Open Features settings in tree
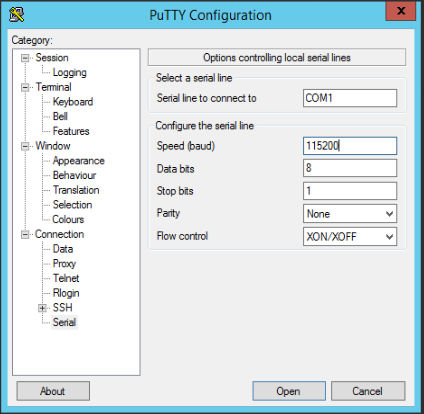This screenshot has width=424, height=414. pyautogui.click(x=71, y=131)
